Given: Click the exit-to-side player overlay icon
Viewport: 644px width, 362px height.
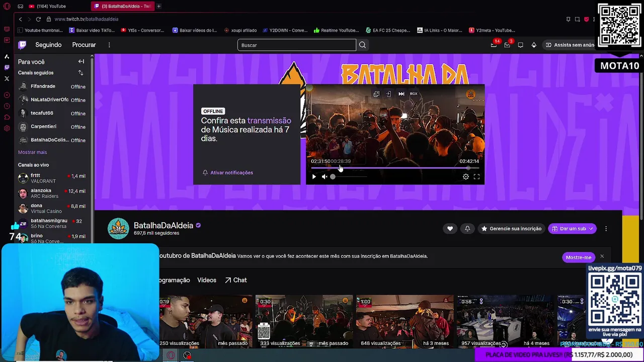Looking at the screenshot, I should (388, 94).
